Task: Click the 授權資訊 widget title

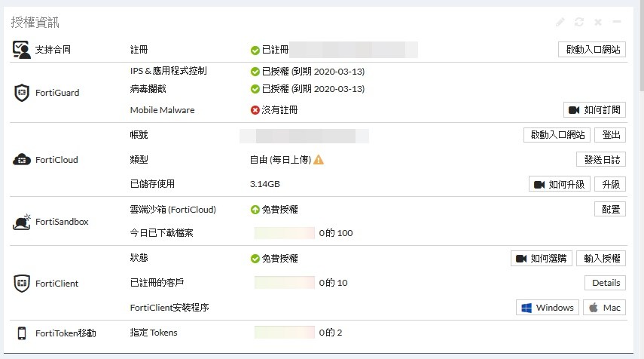Action: click(x=35, y=22)
